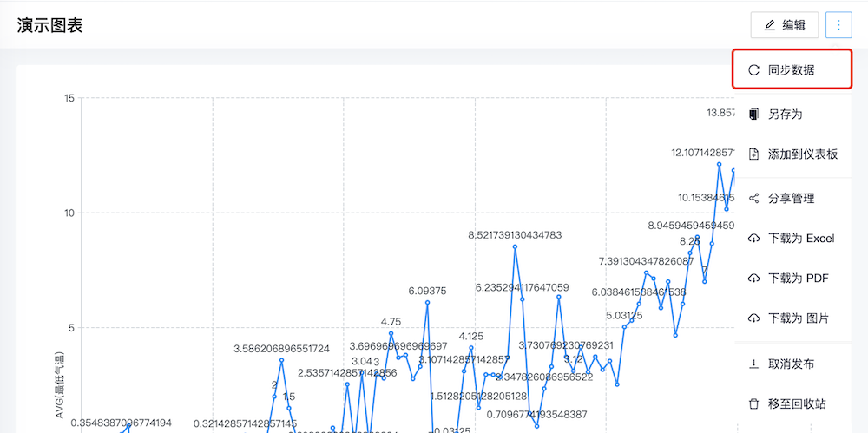Screen dimensions: 868x433
Task: Click the data point labeled 4.75
Action: coord(391,333)
